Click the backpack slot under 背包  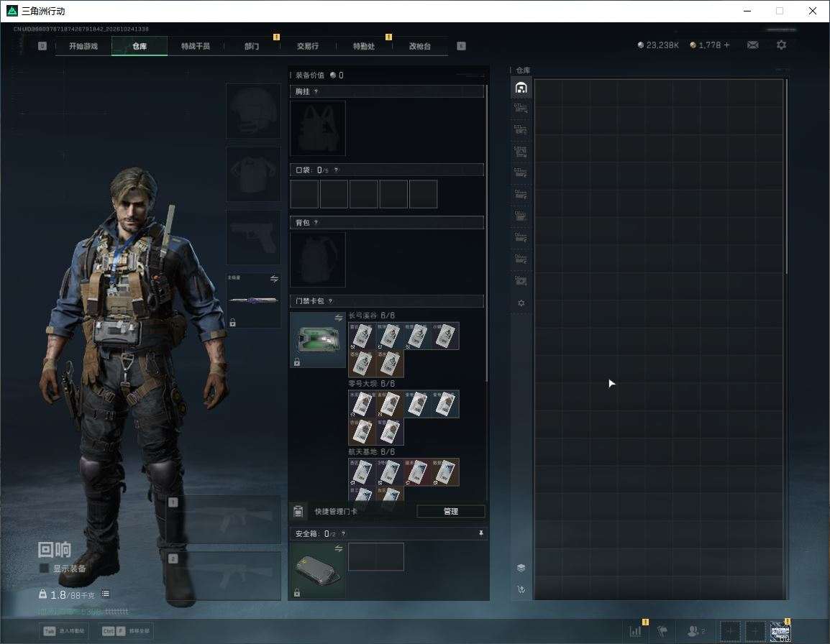point(318,259)
